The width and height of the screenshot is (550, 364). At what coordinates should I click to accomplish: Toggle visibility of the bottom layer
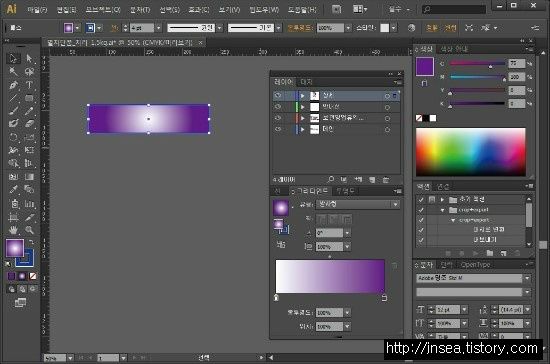[x=278, y=129]
